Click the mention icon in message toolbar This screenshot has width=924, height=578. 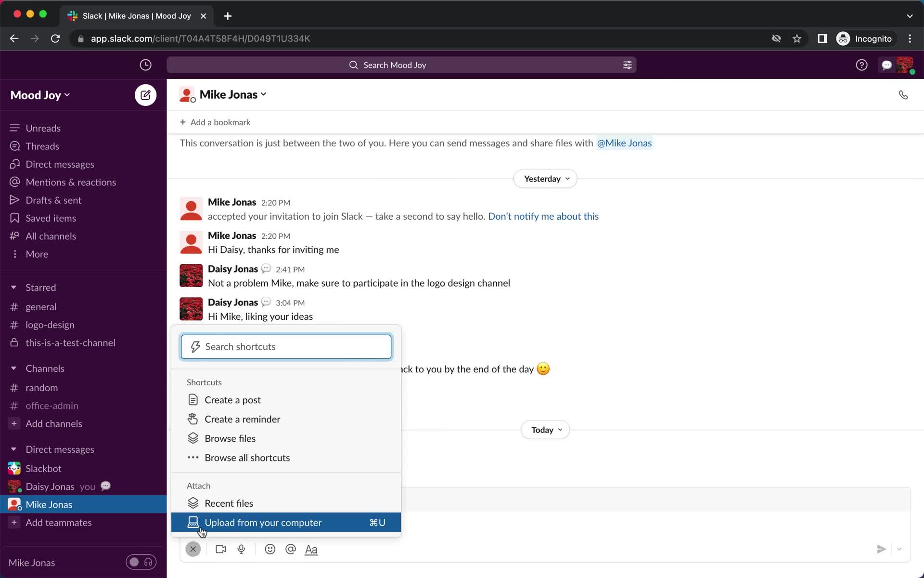(x=291, y=550)
